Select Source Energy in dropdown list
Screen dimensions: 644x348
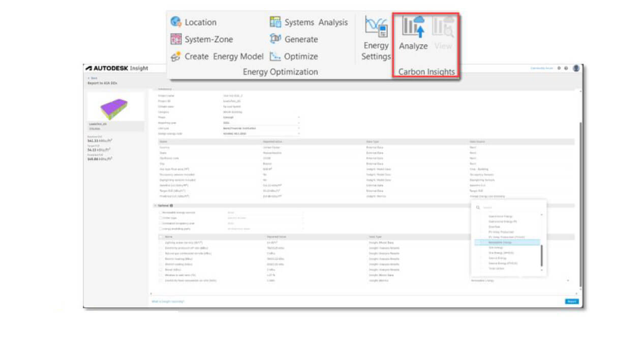pyautogui.click(x=498, y=258)
